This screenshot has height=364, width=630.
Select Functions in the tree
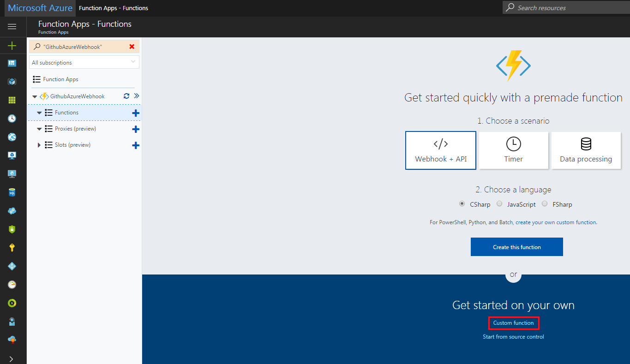pos(66,113)
